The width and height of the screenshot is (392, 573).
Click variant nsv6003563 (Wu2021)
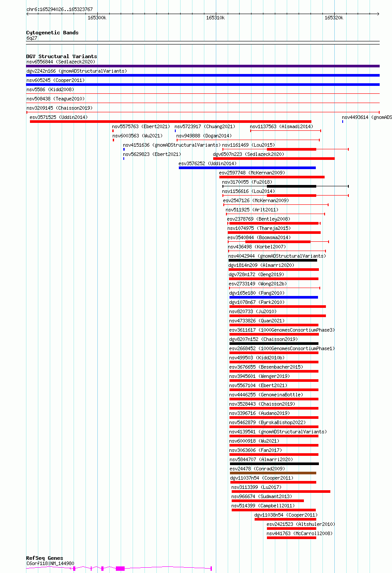[x=137, y=136]
